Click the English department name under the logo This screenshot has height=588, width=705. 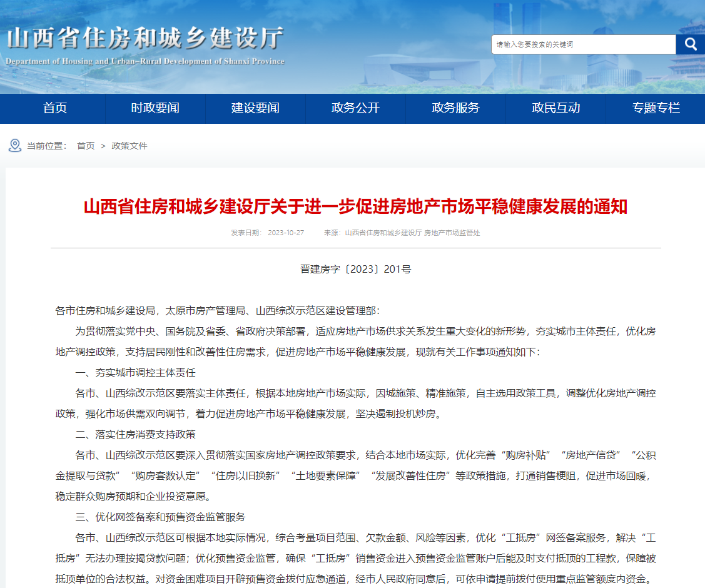pyautogui.click(x=145, y=61)
